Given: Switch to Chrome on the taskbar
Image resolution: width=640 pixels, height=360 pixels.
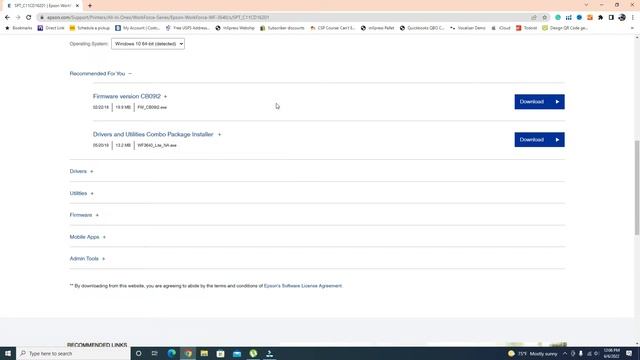Looking at the screenshot, I should click(188, 353).
